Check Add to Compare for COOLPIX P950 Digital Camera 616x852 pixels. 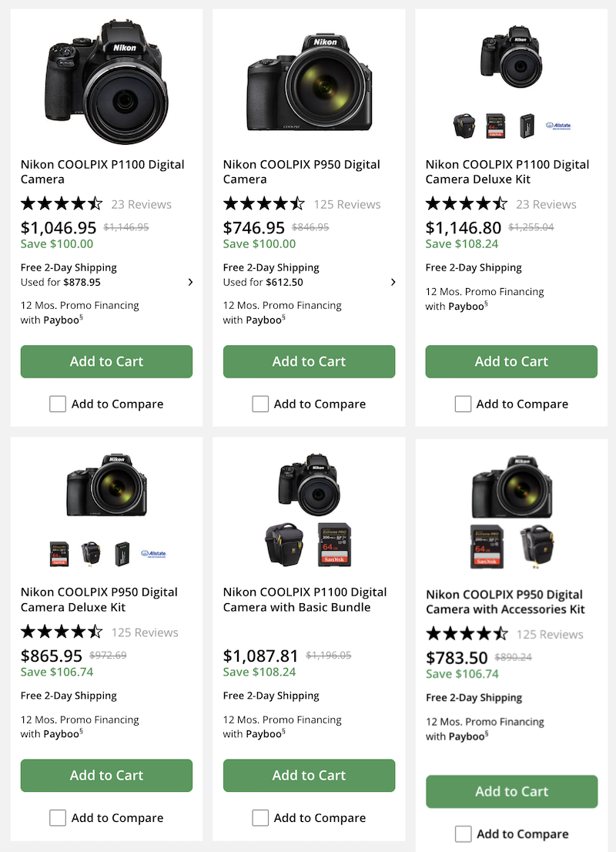[x=260, y=404]
